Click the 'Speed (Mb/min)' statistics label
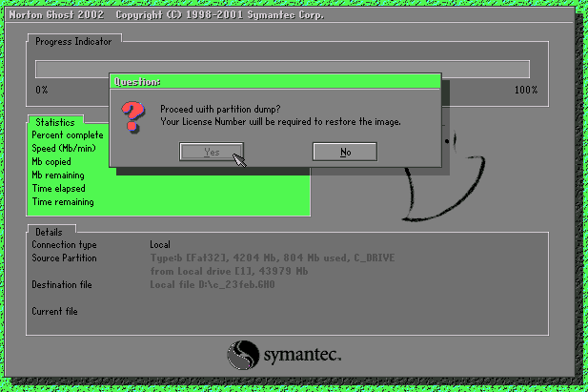This screenshot has height=392, width=588. pos(64,149)
